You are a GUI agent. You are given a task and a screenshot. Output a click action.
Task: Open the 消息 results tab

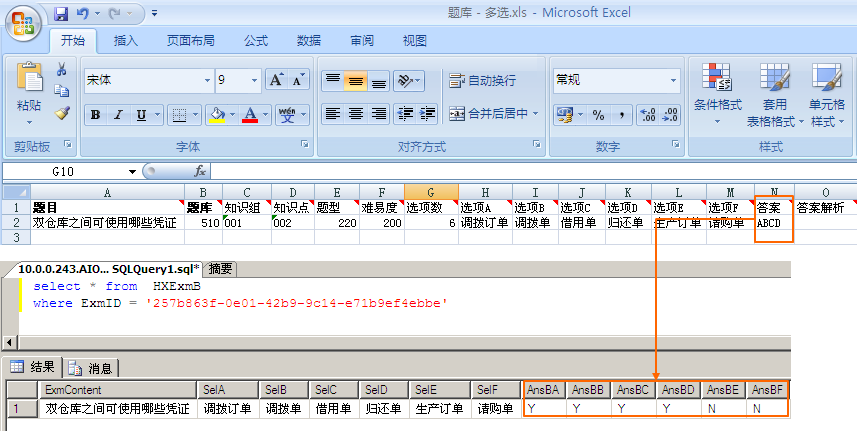coord(92,367)
